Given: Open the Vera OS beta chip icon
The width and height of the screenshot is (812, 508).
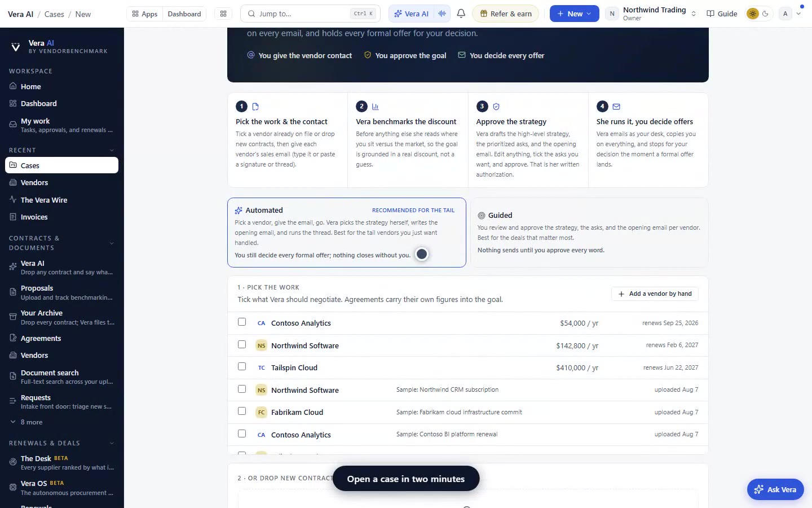Looking at the screenshot, I should [13, 487].
